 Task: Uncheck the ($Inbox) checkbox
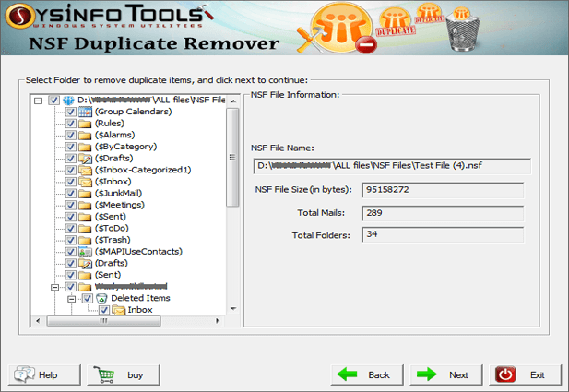pyautogui.click(x=70, y=182)
